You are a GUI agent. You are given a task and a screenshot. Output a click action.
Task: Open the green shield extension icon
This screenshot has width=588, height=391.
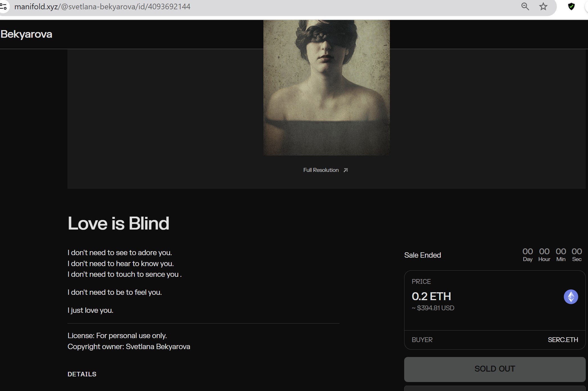(571, 6)
